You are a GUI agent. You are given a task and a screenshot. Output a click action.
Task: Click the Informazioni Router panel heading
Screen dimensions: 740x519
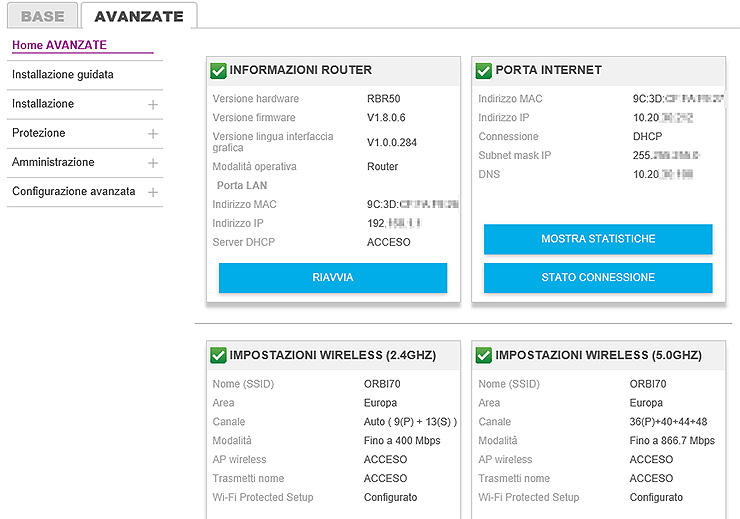click(x=300, y=71)
